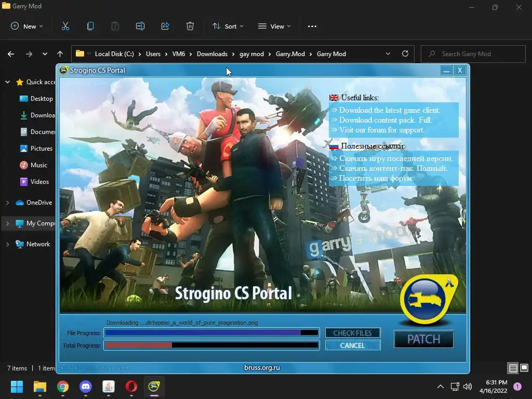Viewport: 532px width, 399px height.
Task: Open recent locations dropdown next to forward arrow
Action: (45, 54)
